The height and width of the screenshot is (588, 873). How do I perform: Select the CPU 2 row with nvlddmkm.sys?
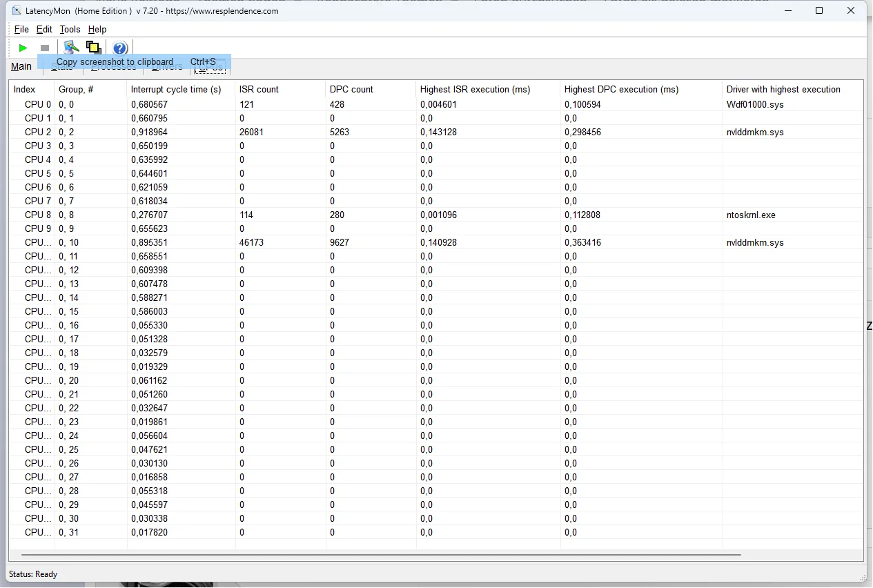[x=436, y=132]
